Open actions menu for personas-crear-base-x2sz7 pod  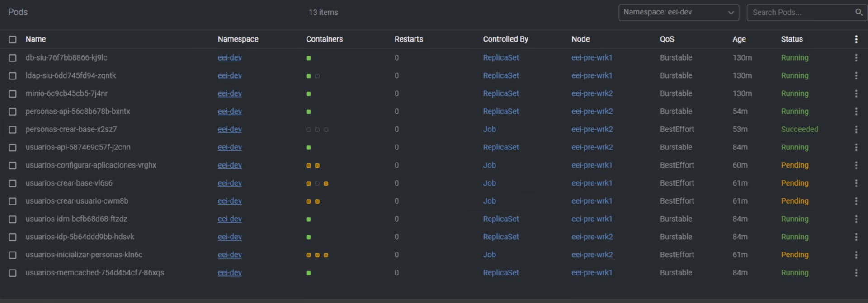(856, 130)
